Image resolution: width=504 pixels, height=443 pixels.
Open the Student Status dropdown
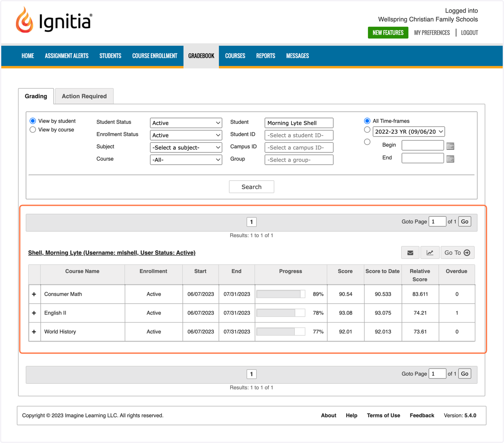coord(186,123)
